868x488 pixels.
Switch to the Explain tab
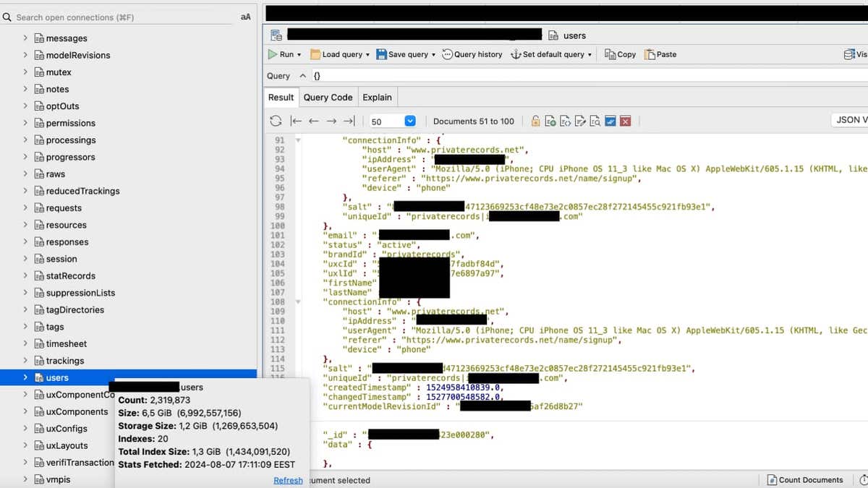tap(377, 98)
